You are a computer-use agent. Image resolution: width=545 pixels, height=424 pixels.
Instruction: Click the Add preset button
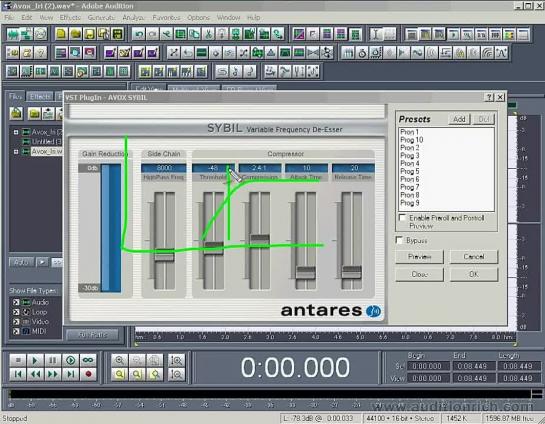click(459, 119)
